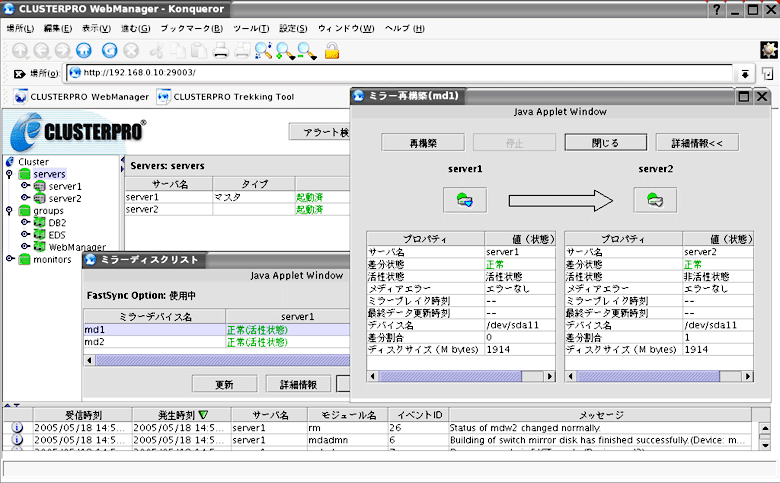Expand the monitors tree node handle
This screenshot has width=780, height=483.
click(10, 259)
